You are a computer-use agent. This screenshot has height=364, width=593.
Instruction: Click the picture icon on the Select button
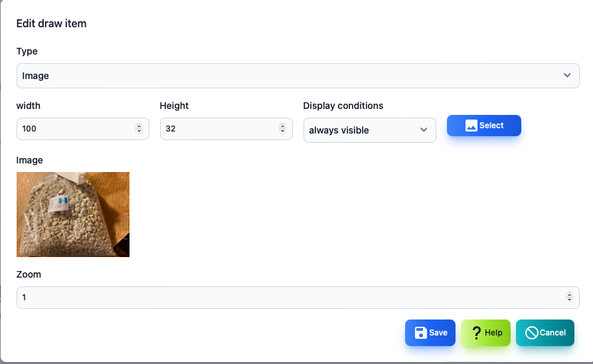471,126
